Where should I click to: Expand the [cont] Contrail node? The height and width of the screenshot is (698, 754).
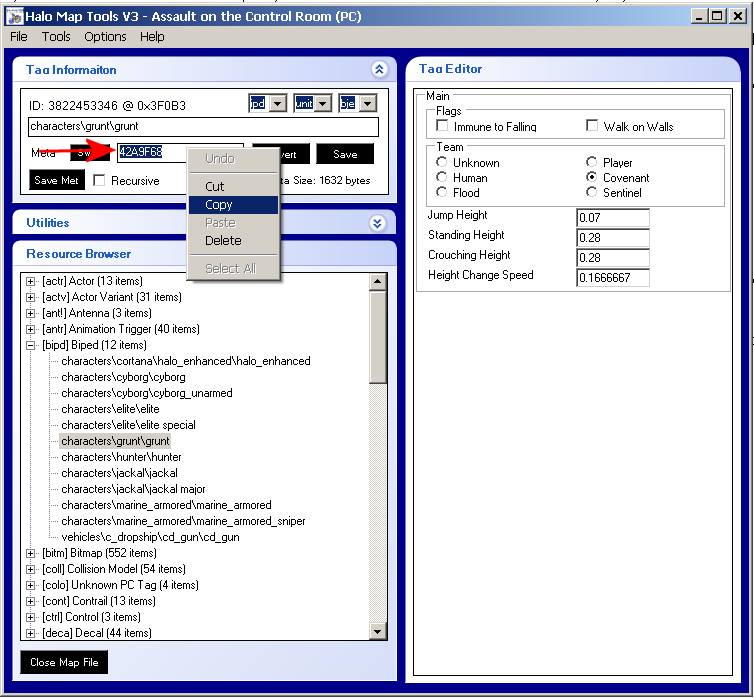tap(30, 601)
